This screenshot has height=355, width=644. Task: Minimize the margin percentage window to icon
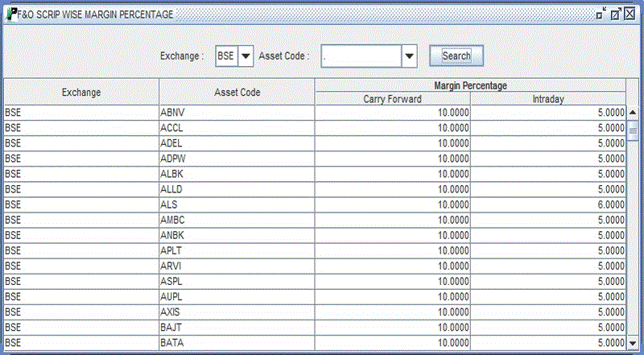(601, 14)
